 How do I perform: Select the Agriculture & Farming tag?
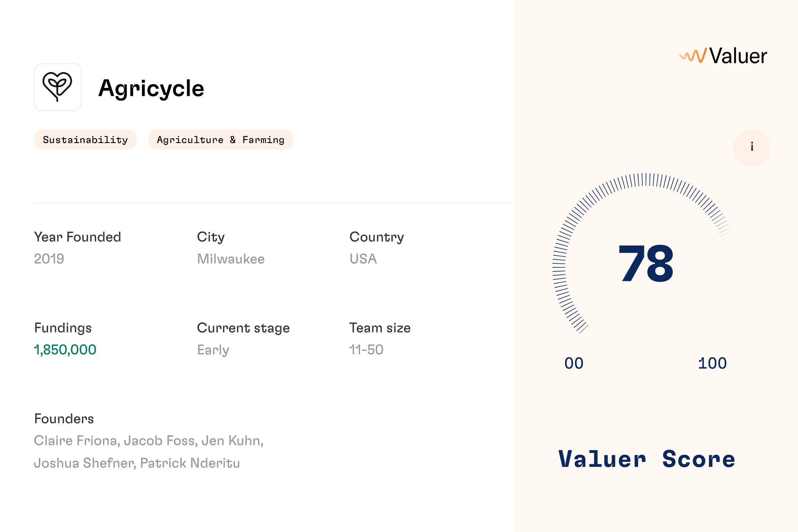pos(221,140)
